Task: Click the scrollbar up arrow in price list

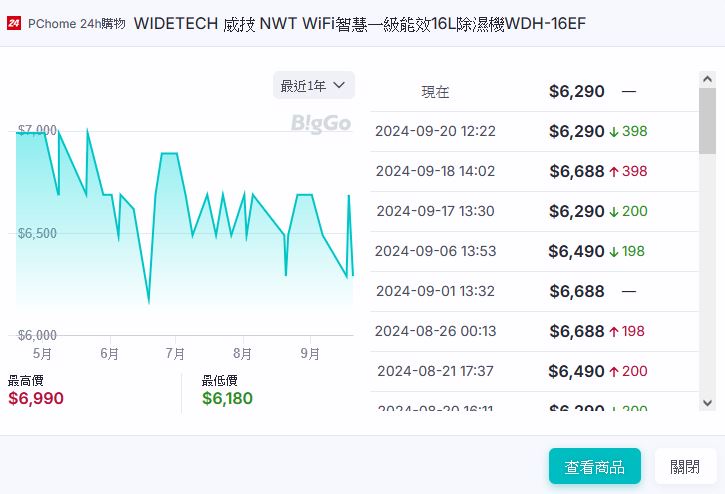Action: 708,79
